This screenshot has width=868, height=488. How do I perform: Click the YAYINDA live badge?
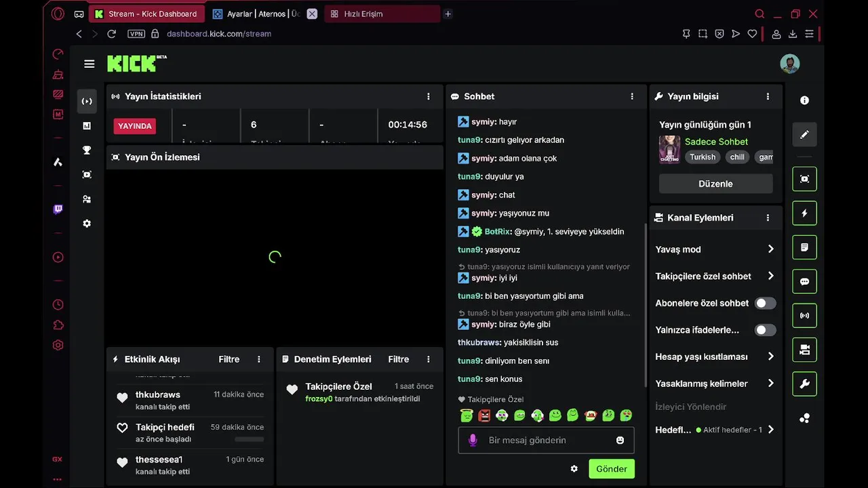[135, 126]
